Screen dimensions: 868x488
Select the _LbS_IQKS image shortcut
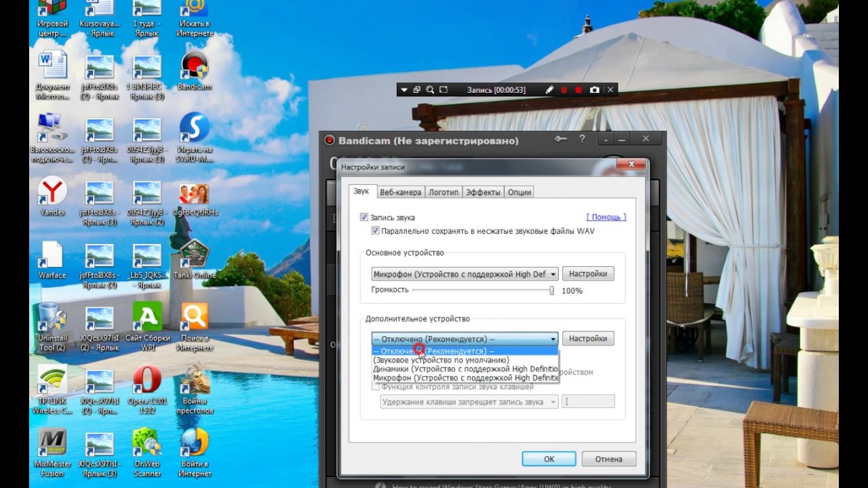[x=147, y=266]
